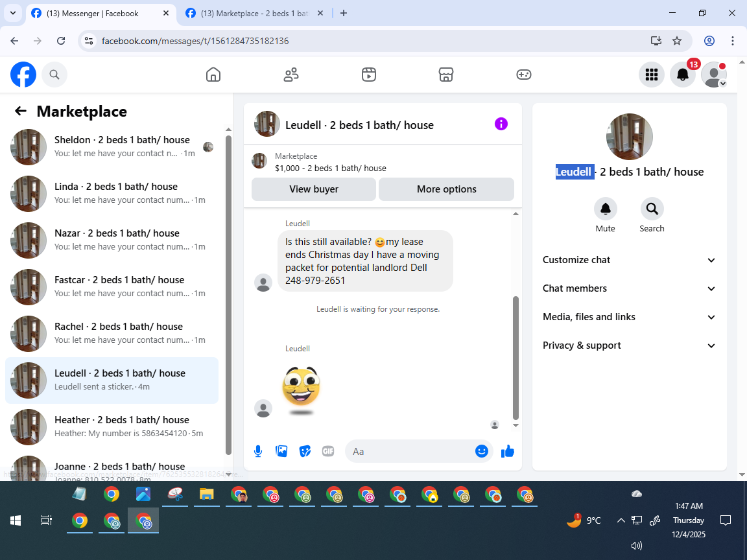The image size is (747, 560).
Task: Open the Friends icon in top navigation
Action: pos(291,75)
